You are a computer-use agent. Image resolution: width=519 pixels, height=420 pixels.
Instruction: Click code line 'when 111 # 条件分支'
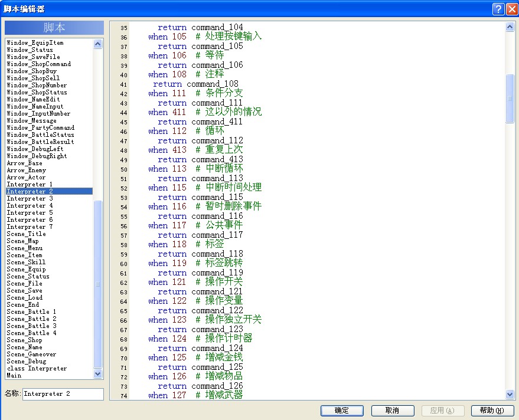pos(195,94)
